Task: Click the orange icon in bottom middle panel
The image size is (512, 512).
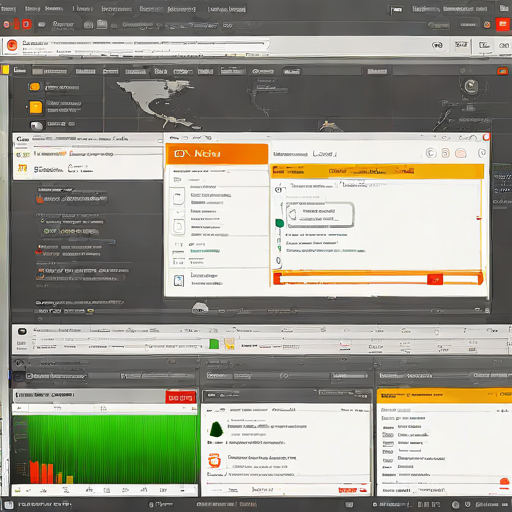Action: pos(214,460)
